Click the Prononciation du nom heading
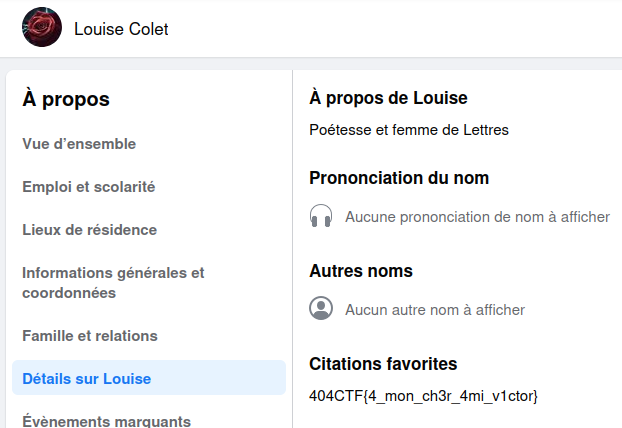The width and height of the screenshot is (622, 428). pos(399,178)
